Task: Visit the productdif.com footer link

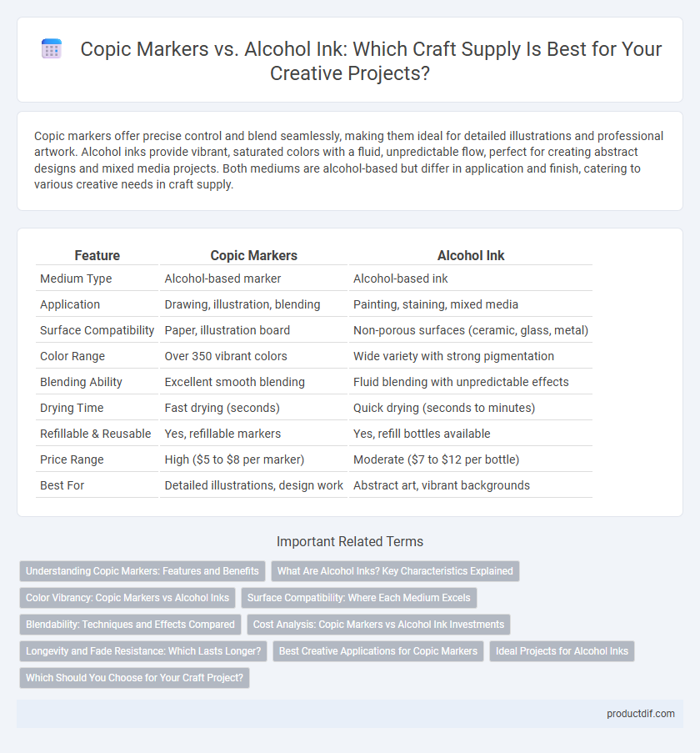Action: tap(641, 714)
